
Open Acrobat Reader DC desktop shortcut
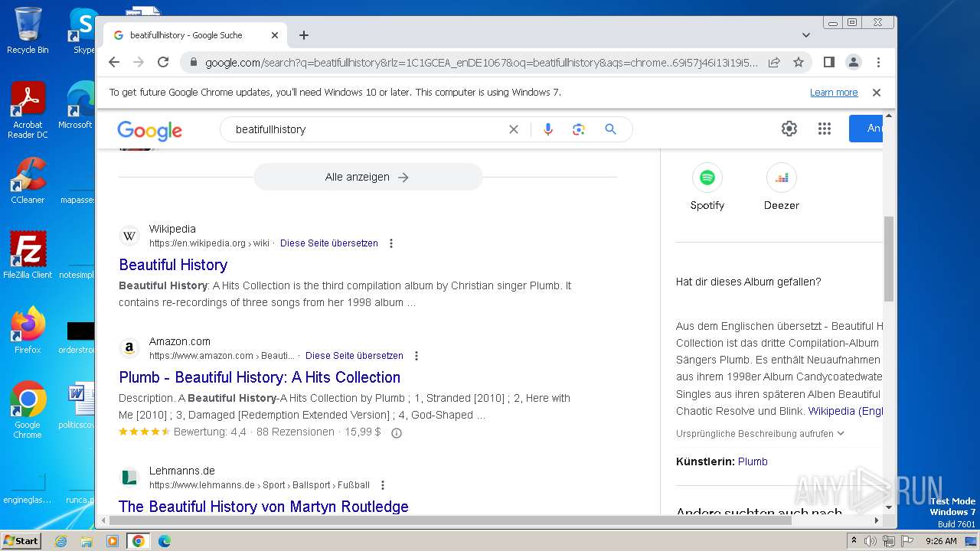(x=28, y=110)
